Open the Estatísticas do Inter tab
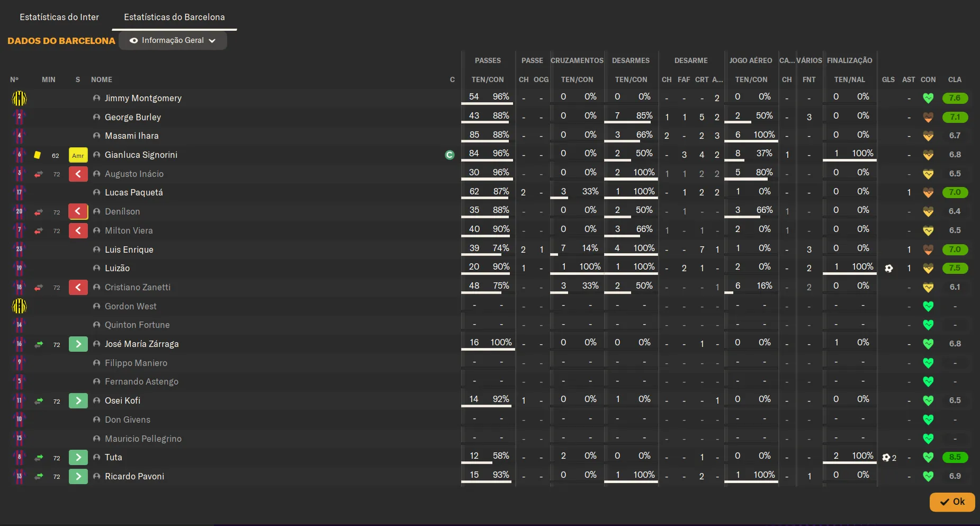The image size is (980, 526). 59,17
